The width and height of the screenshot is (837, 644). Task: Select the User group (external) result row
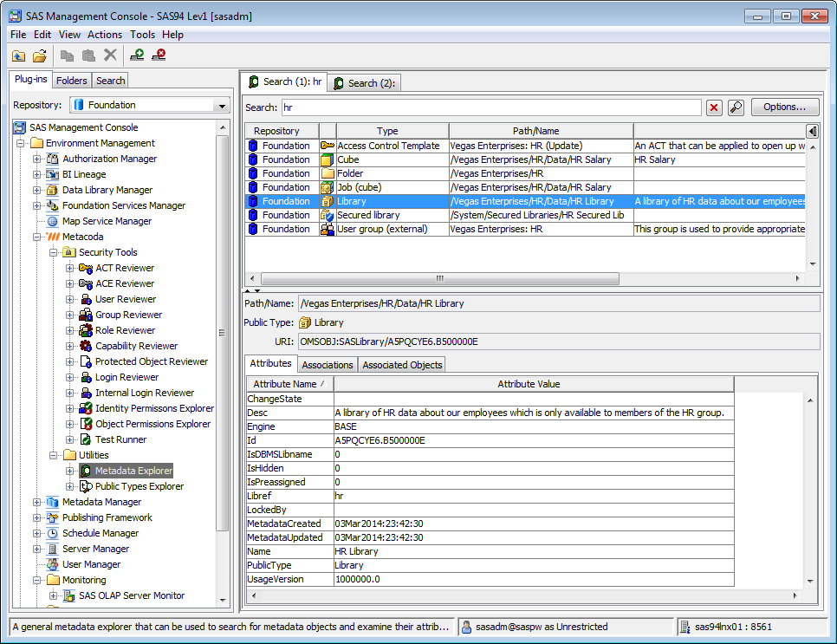tap(525, 229)
